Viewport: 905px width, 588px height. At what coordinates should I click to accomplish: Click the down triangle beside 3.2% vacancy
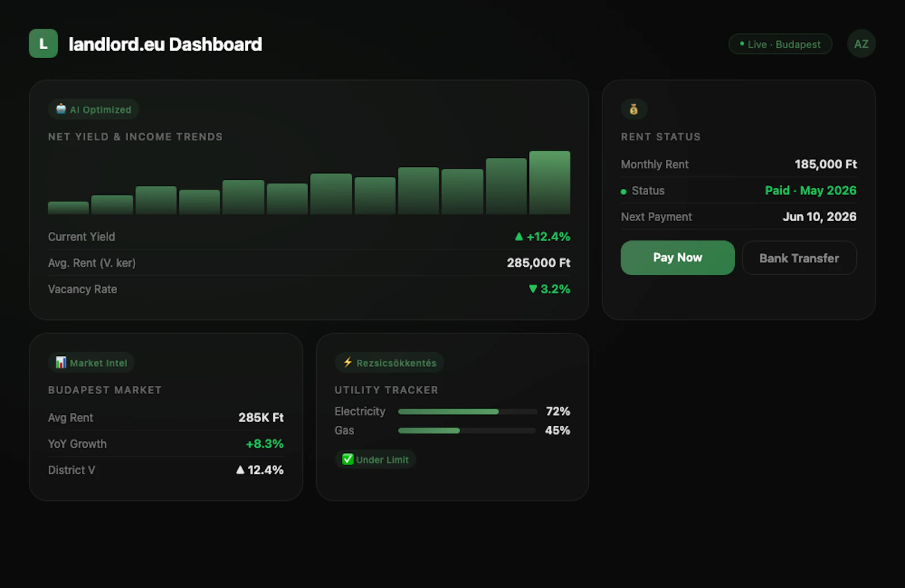click(x=532, y=289)
